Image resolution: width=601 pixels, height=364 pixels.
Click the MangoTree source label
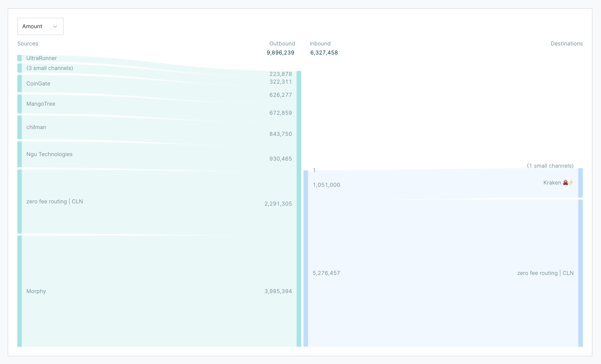[41, 104]
